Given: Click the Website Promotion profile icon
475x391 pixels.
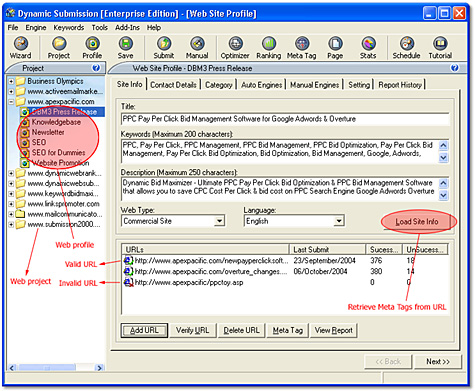Looking at the screenshot, I should (25, 163).
